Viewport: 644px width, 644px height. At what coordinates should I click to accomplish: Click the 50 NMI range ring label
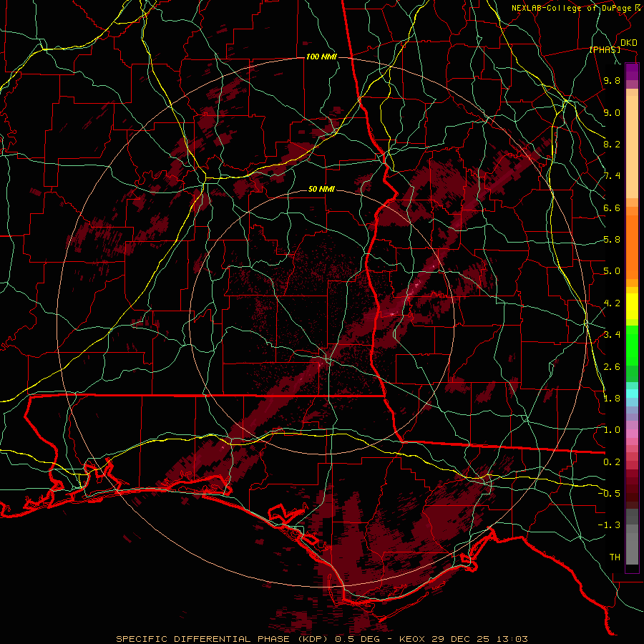tap(321, 190)
